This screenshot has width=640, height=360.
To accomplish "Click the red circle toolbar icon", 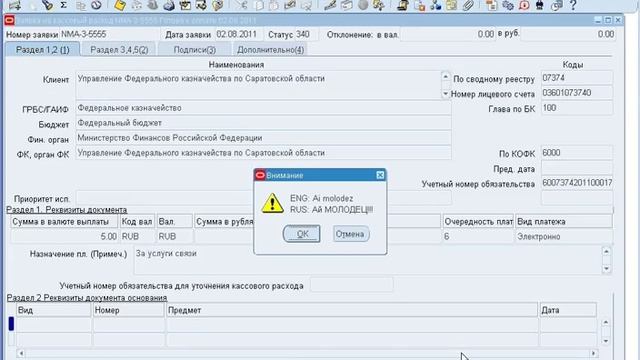I will coord(524,5).
